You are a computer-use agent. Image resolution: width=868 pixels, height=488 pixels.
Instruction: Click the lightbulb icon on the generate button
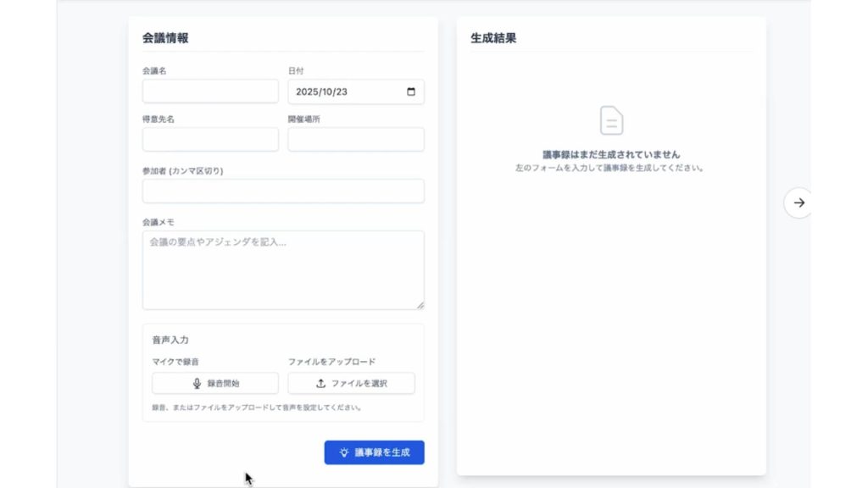click(344, 452)
